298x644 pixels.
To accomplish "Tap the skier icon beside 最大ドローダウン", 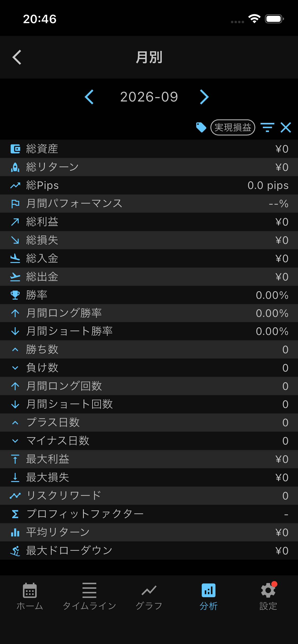I will (x=15, y=551).
